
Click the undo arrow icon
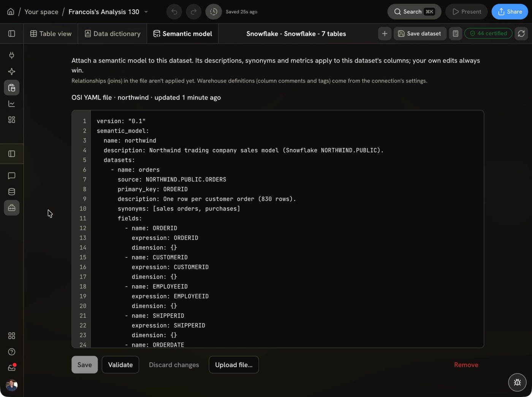pyautogui.click(x=174, y=12)
